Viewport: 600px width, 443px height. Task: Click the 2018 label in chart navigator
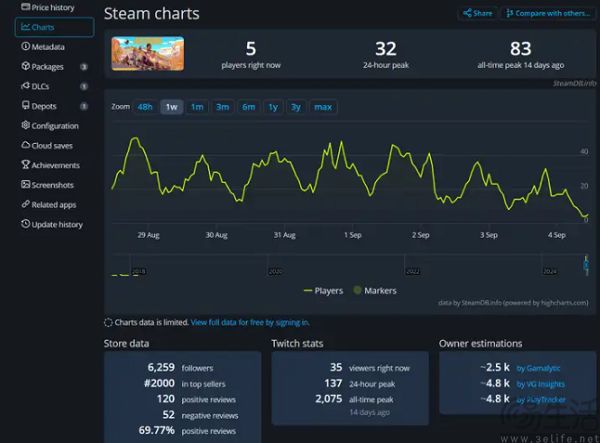coord(139,271)
